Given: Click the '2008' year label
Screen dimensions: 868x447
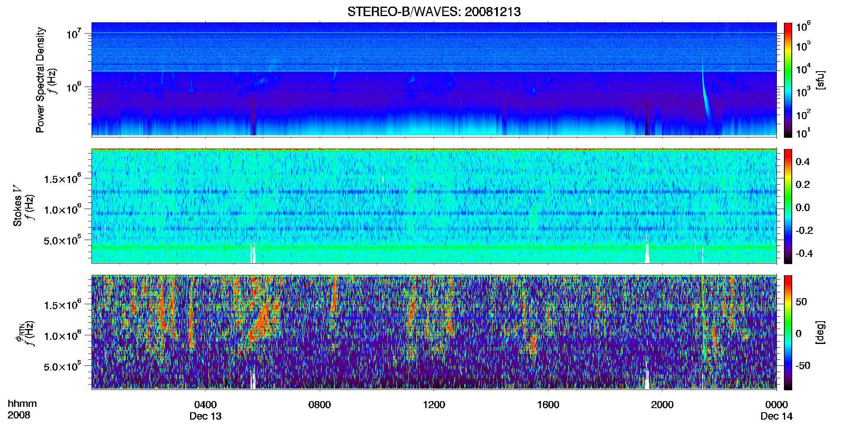Looking at the screenshot, I should coord(19,415).
